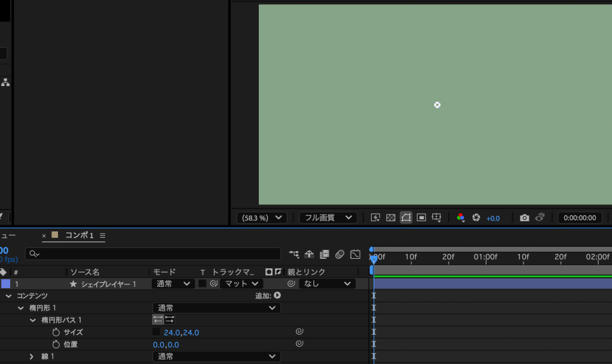Screen dimensions: 612x364
Task: Toggle the motion blur enable icon
Action: (339, 254)
